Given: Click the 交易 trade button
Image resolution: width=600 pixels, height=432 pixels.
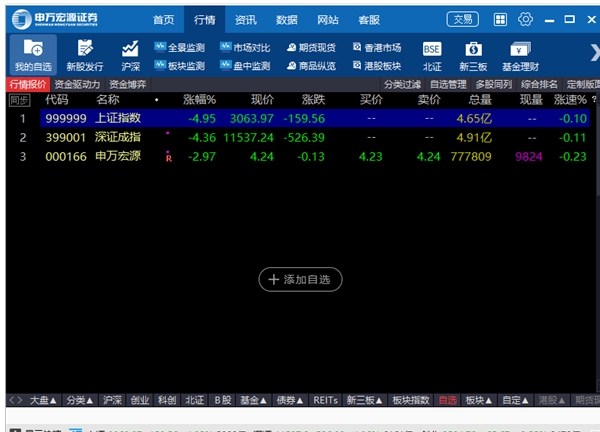Looking at the screenshot, I should click(x=463, y=19).
